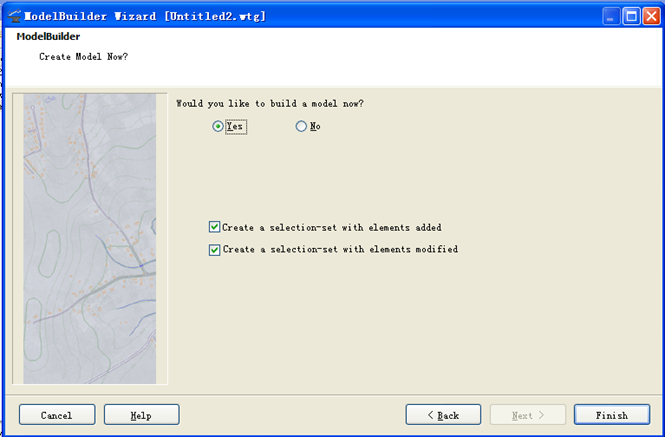Open Help for the wizard
665x437 pixels.
[141, 415]
